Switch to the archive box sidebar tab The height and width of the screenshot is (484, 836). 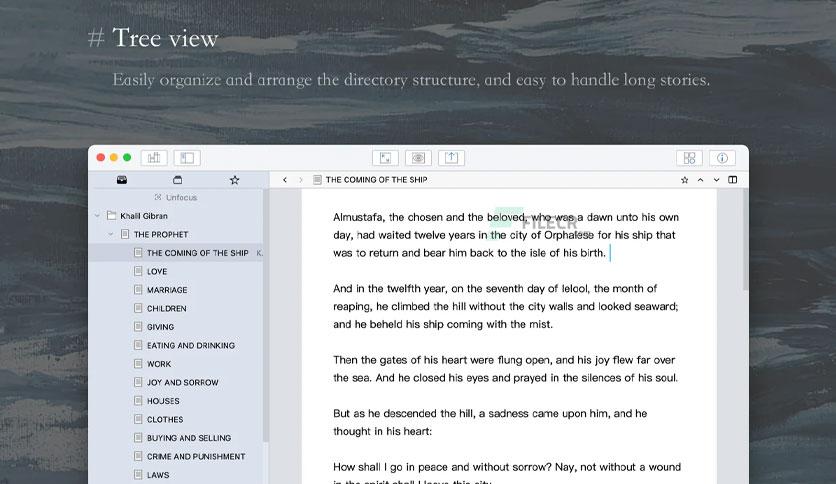tap(178, 180)
